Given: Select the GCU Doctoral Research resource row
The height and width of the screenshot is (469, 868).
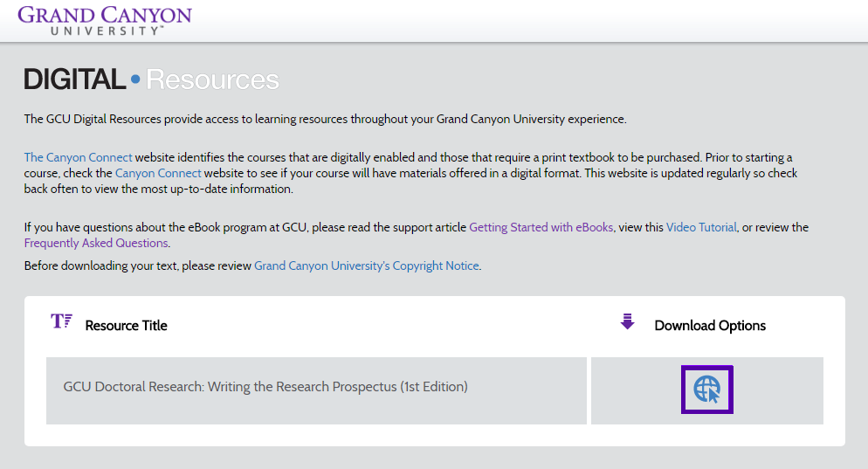Looking at the screenshot, I should (x=316, y=391).
